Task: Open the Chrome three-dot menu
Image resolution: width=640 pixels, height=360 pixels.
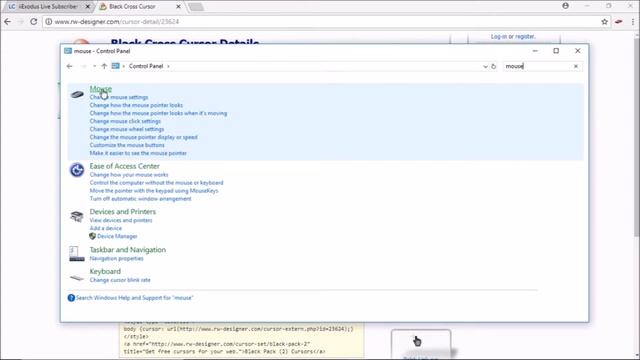Action: (x=632, y=22)
